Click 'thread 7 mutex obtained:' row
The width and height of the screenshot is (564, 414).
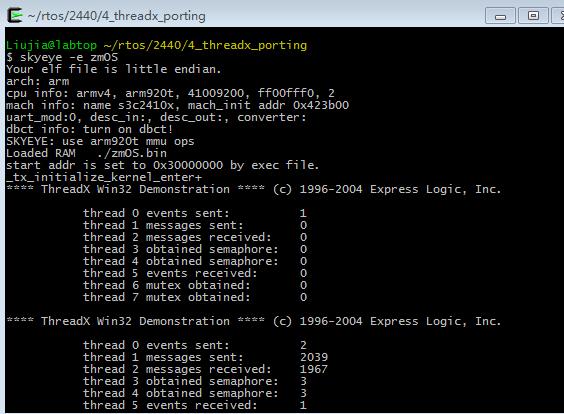tap(195, 297)
